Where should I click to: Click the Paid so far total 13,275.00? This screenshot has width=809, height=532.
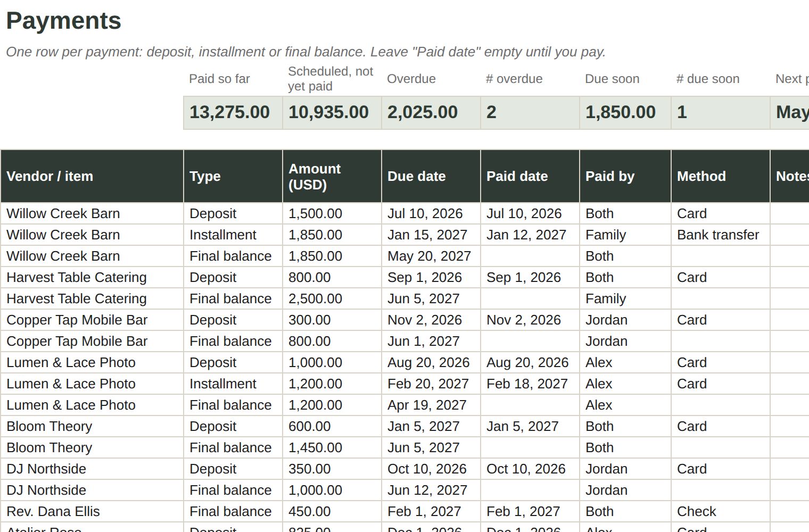click(233, 112)
